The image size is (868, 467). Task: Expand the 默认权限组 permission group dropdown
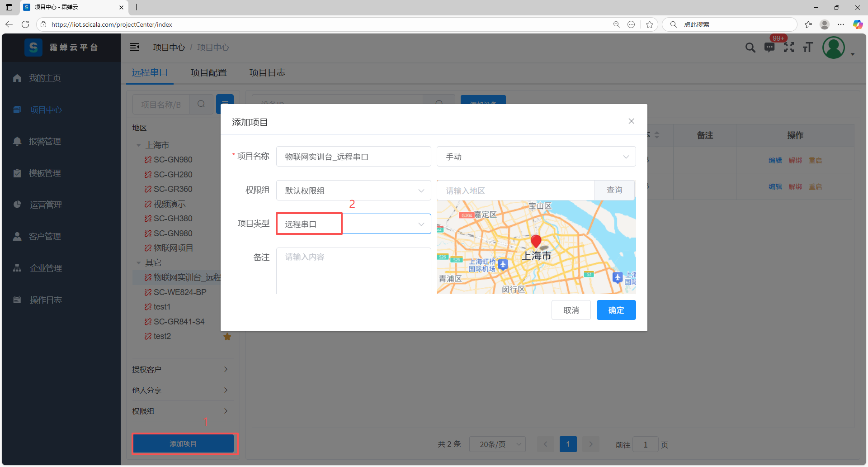click(x=354, y=191)
